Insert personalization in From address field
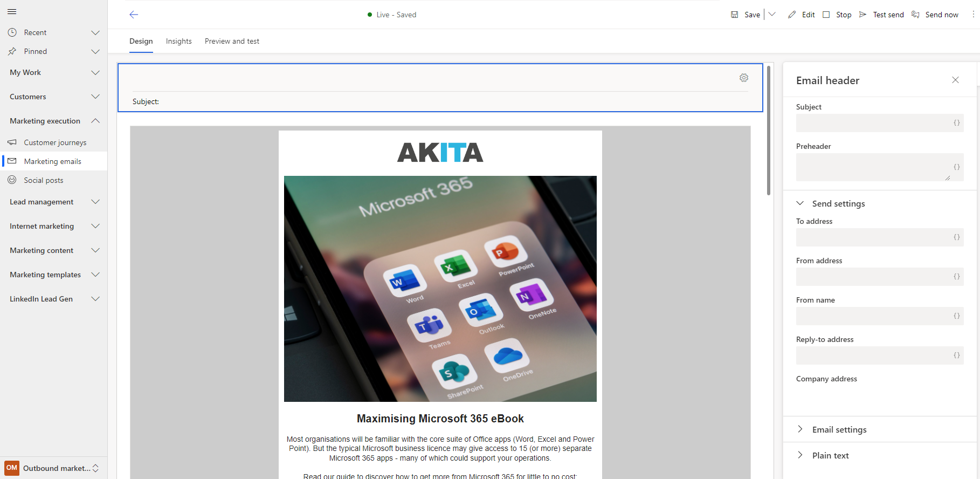The height and width of the screenshot is (479, 980). (x=957, y=277)
